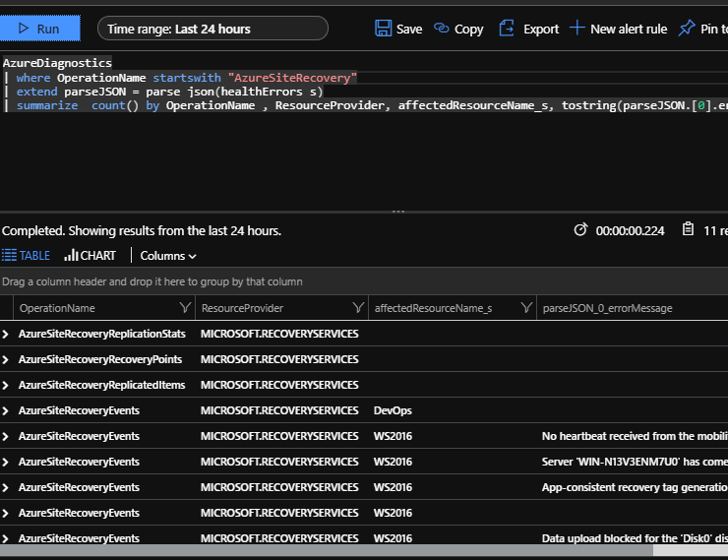
Task: Expand the row mentioning Server WIN-N13V3ENM7U0
Action: [6, 462]
